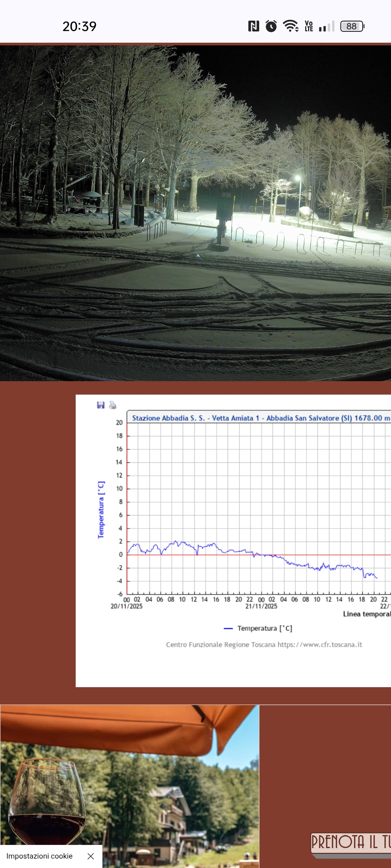Tap the VoLTE indicator icon
The image size is (391, 868).
pyautogui.click(x=309, y=26)
